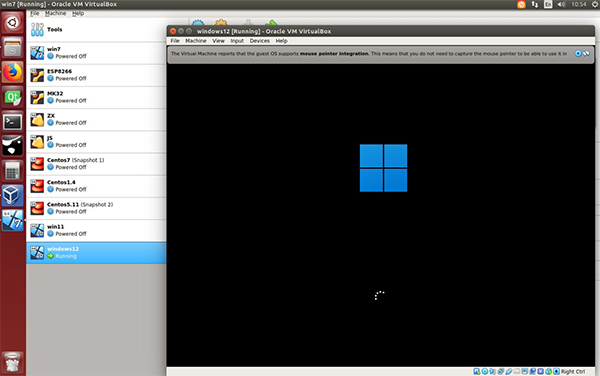The width and height of the screenshot is (600, 376).
Task: Open Help menu of windows12 VM window
Action: pos(282,41)
